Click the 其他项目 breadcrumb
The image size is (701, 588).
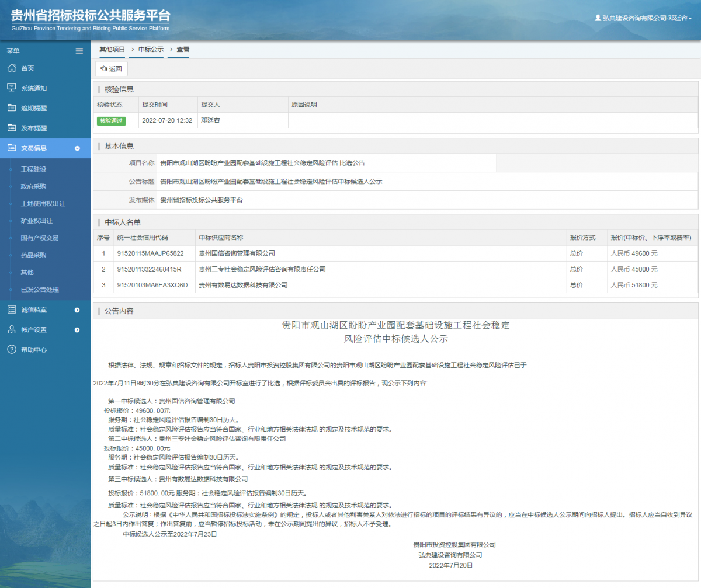point(112,50)
